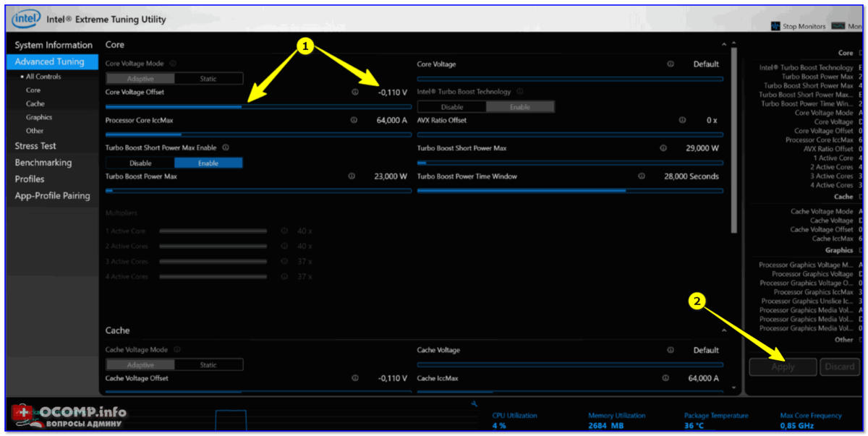
Task: Click info icon for Turbo Boost Power Time Window
Action: (641, 176)
